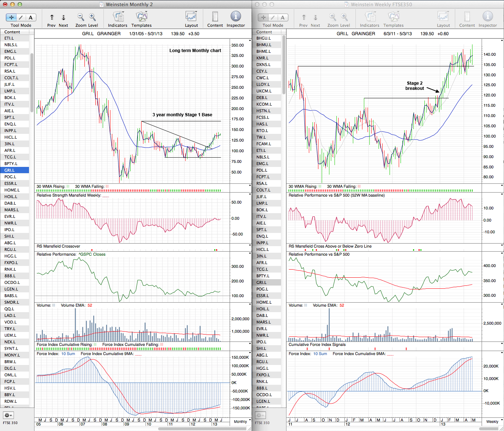Zoom out using the minus magnifier
Screen dimensions: 504x431
pyautogui.click(x=81, y=17)
